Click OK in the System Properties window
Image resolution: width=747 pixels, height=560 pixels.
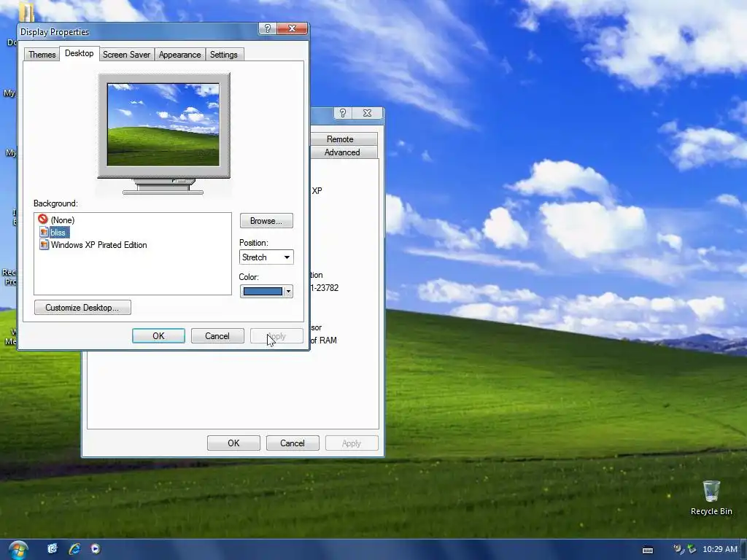(233, 443)
